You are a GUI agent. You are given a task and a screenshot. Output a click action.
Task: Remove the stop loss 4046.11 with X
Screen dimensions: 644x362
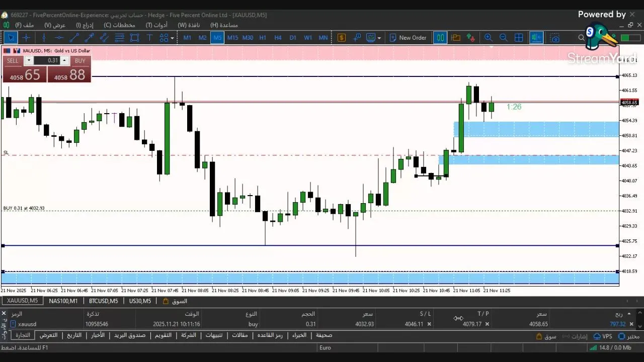(x=429, y=324)
